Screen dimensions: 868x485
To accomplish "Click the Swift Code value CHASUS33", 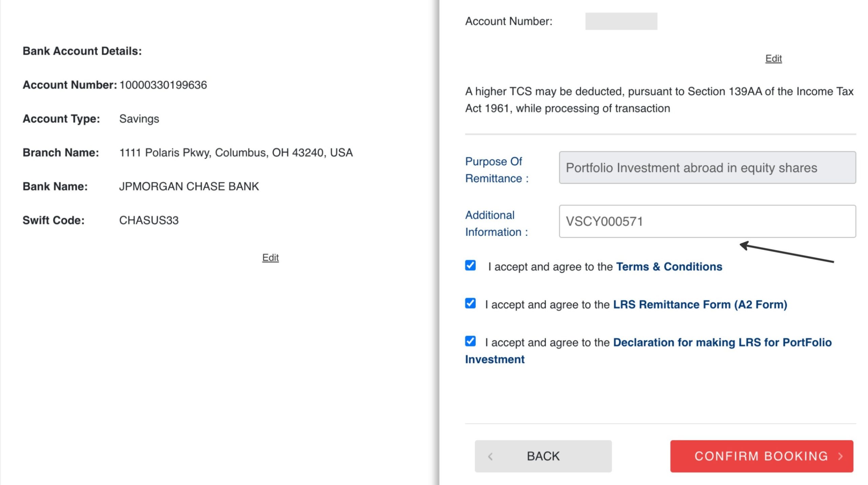I will 149,221.
